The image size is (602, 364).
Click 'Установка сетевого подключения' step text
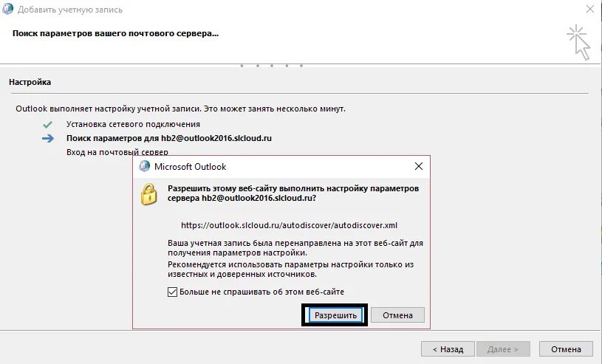(x=133, y=124)
